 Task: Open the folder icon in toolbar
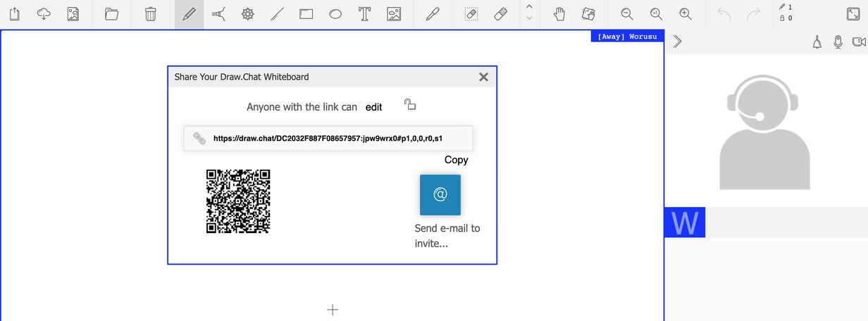click(111, 14)
